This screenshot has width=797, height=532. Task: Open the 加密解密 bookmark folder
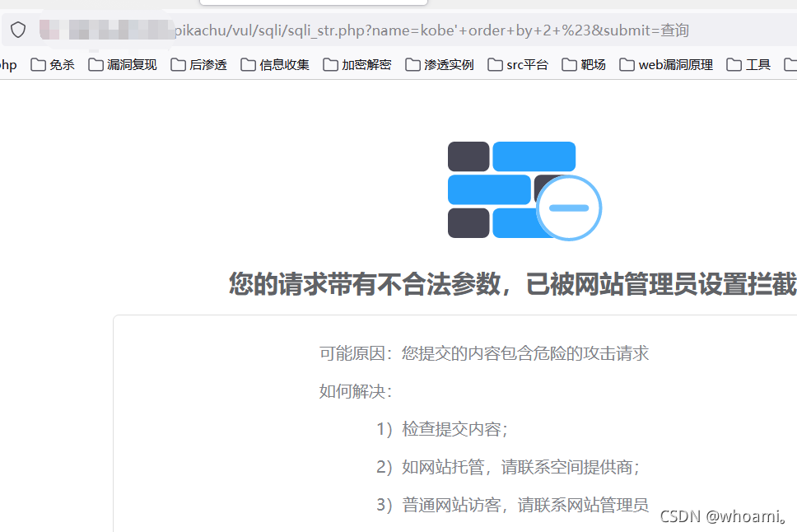click(x=357, y=64)
